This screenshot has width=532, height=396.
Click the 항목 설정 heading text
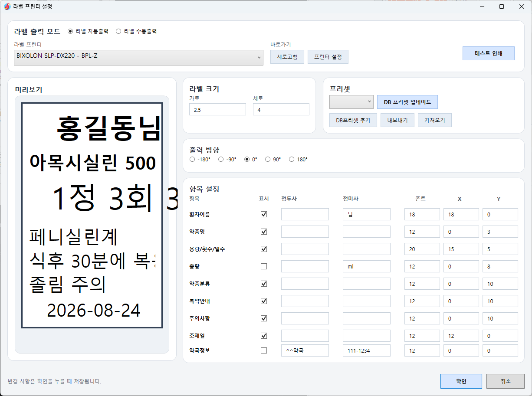(x=204, y=189)
